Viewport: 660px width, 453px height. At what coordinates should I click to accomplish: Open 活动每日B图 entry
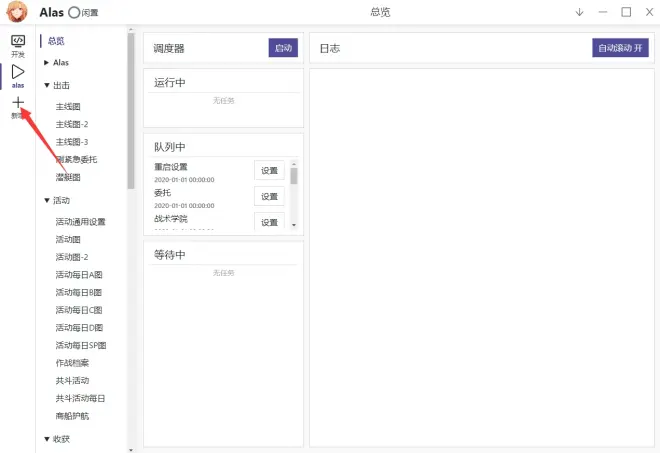click(79, 293)
